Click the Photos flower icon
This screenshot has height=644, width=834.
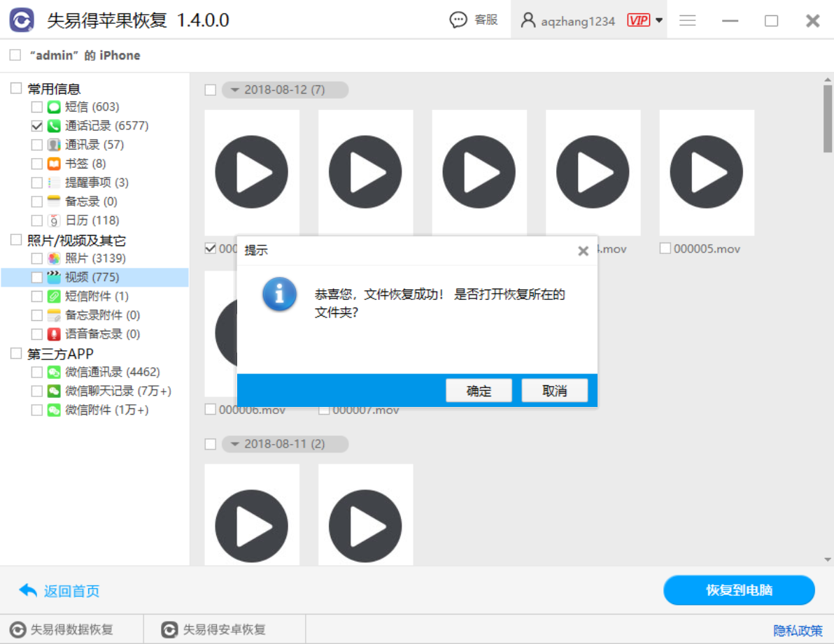point(54,258)
